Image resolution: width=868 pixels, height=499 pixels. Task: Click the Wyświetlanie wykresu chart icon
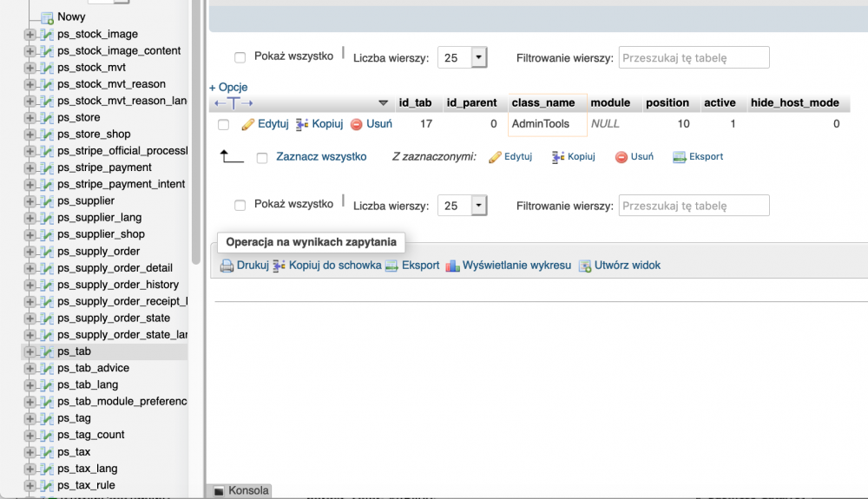[452, 266]
